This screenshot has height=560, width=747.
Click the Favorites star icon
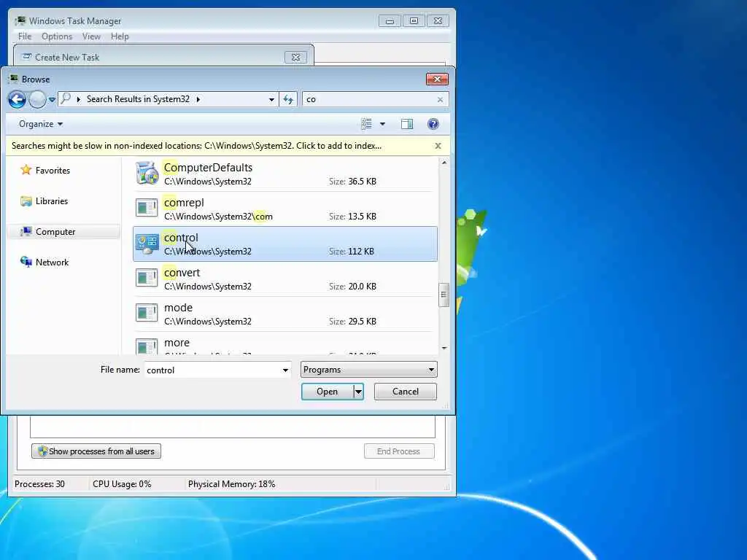26,170
